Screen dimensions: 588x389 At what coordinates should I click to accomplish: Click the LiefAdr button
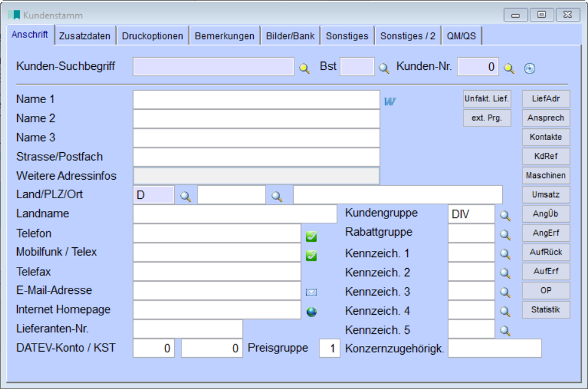coord(546,99)
